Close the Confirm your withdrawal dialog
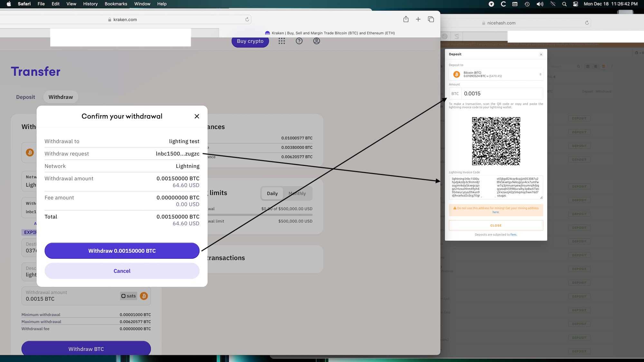Viewport: 644px width, 362px height. [x=197, y=116]
